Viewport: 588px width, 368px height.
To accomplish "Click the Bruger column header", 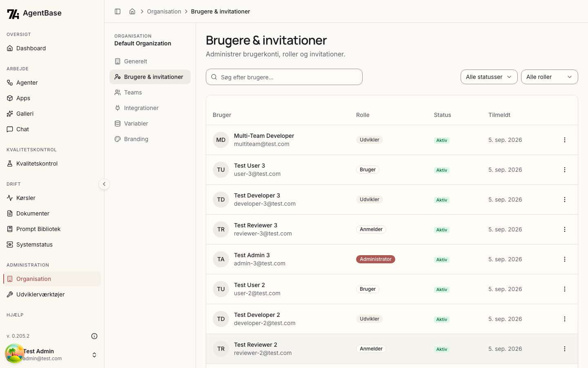I will click(222, 115).
